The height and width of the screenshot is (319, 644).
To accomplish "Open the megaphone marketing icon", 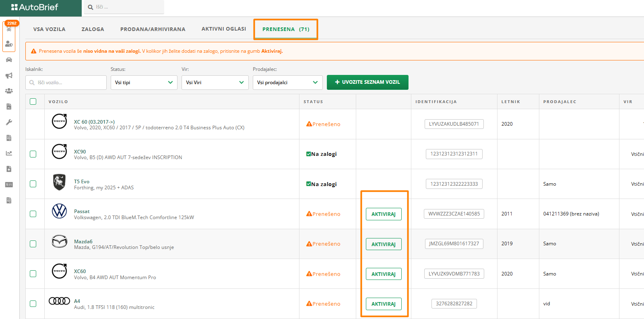I will (9, 76).
